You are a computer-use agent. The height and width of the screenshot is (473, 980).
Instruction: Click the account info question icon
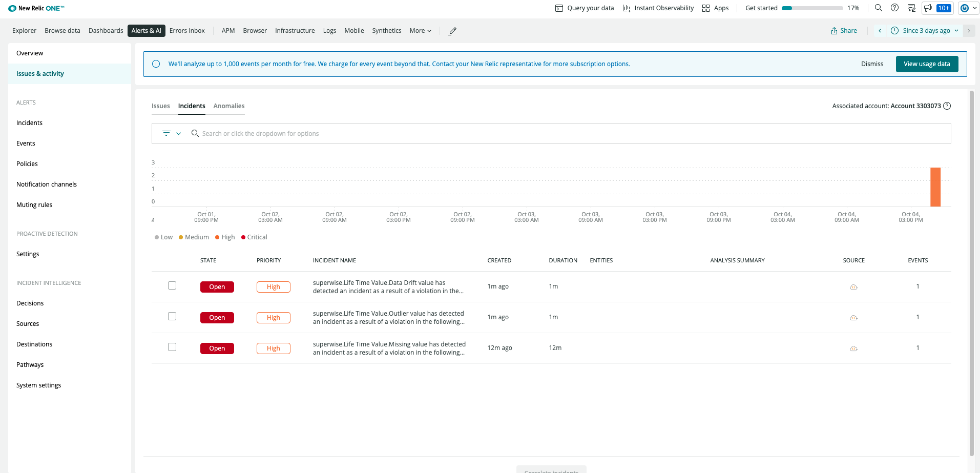point(947,106)
